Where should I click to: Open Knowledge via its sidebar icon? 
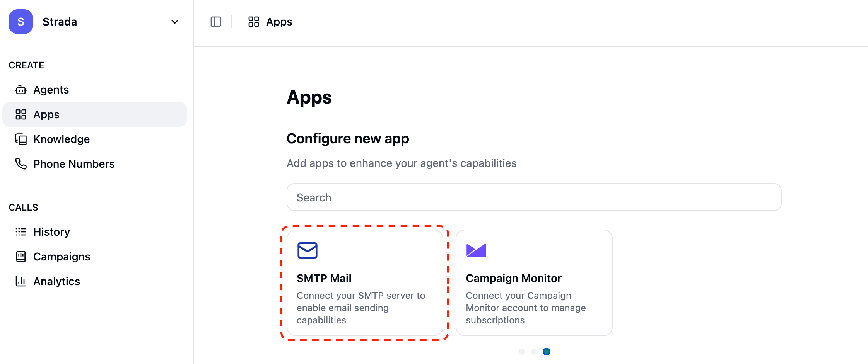point(21,139)
